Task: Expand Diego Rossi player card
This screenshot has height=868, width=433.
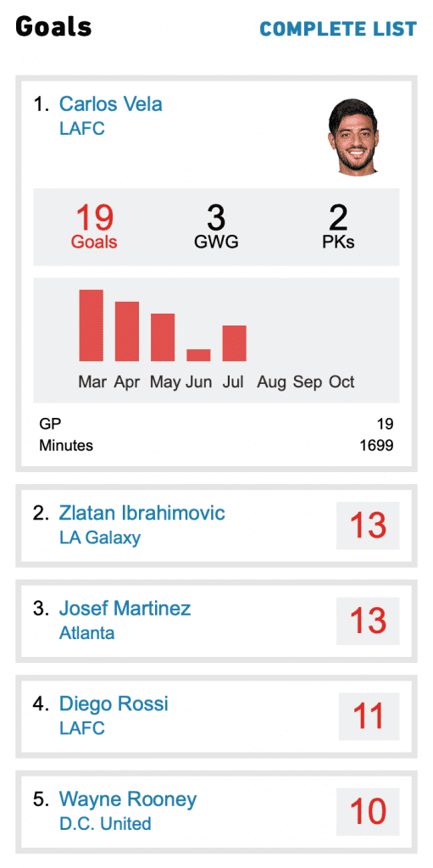Action: point(217,716)
